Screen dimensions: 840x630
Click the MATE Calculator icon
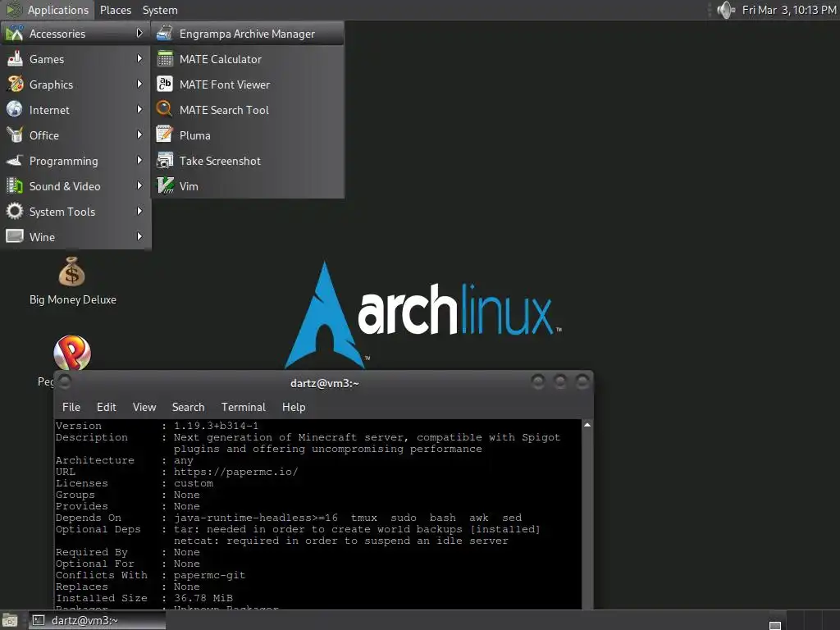164,59
